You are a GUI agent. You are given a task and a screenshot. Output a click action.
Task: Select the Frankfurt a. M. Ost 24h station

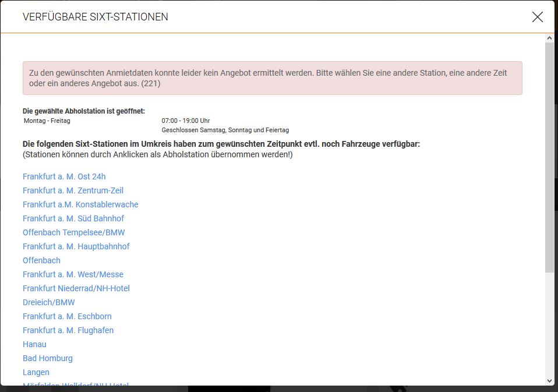pos(64,176)
